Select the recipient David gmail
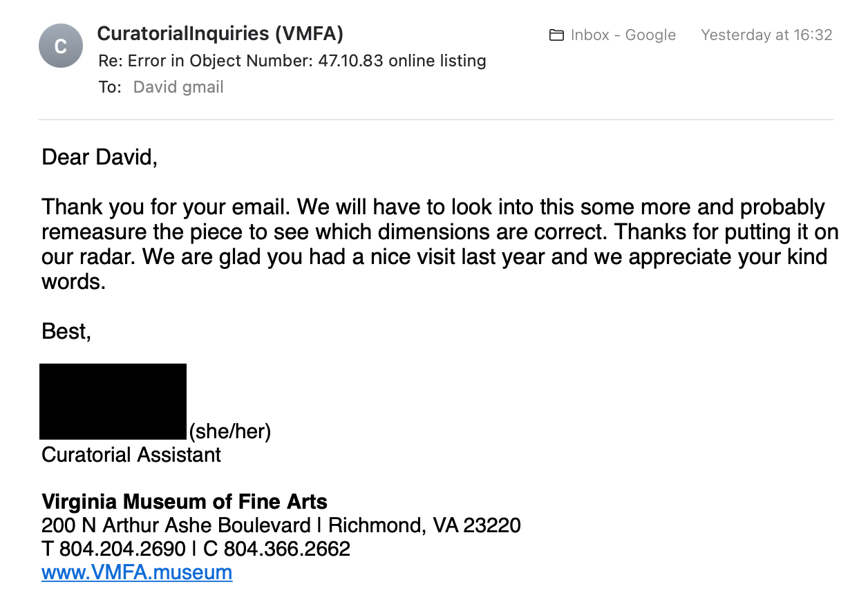This screenshot has width=868, height=600. tap(178, 87)
